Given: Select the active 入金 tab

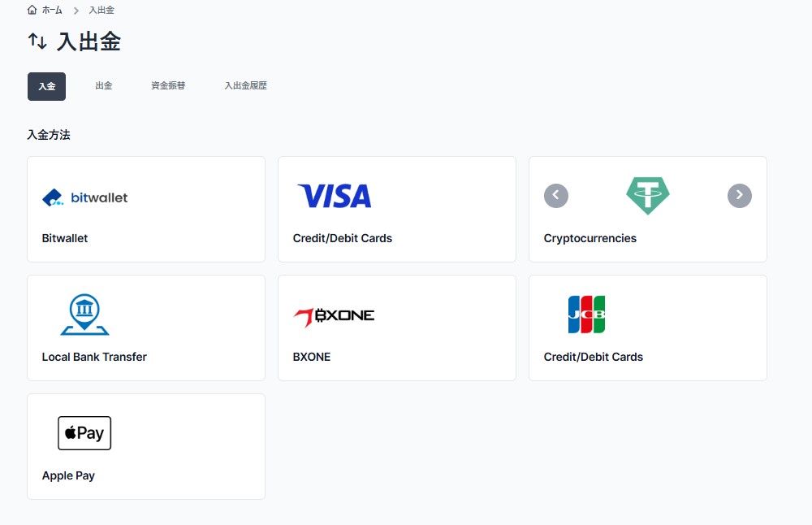Looking at the screenshot, I should 46,86.
